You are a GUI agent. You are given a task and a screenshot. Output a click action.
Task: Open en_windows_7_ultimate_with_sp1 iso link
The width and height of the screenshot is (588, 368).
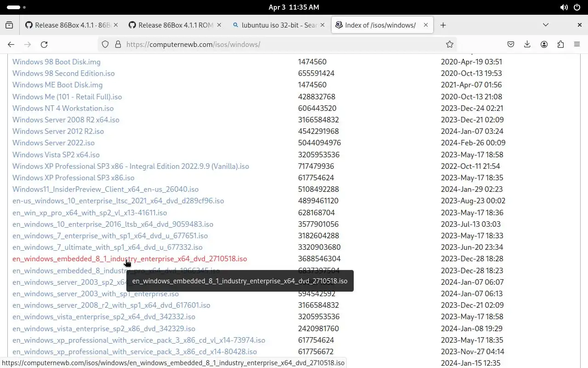[x=107, y=247]
